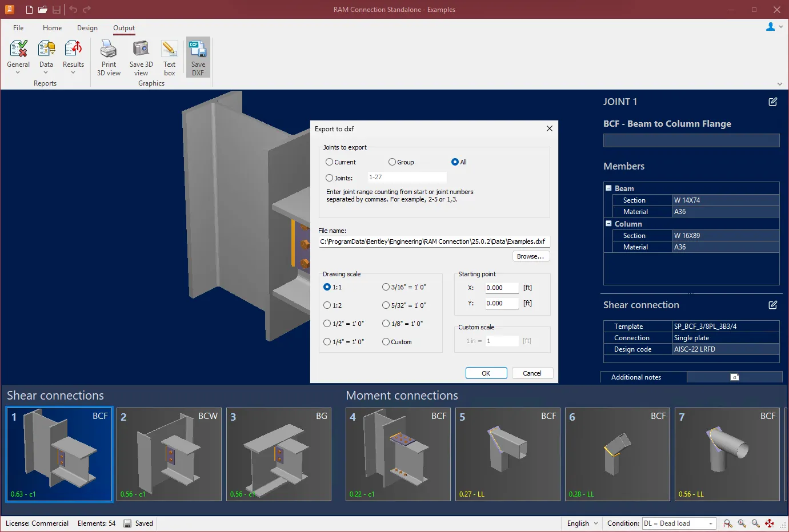Click the pan arrows icon in status bar
Viewport: 789px width, 532px height.
(770, 523)
